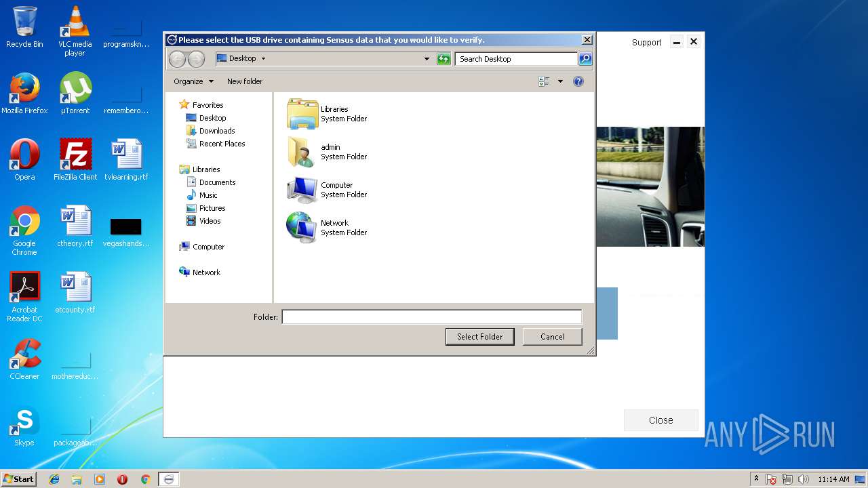Show hidden tray icons arrow

(756, 479)
